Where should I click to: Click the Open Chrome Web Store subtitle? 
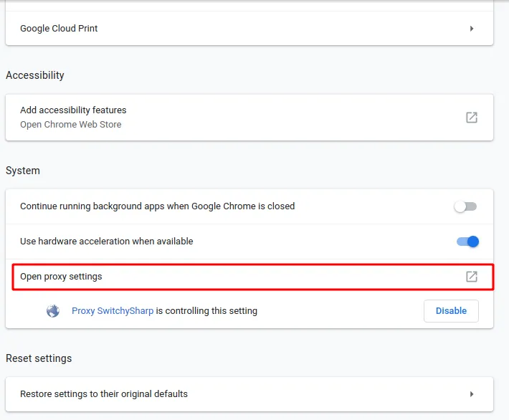pyautogui.click(x=71, y=124)
